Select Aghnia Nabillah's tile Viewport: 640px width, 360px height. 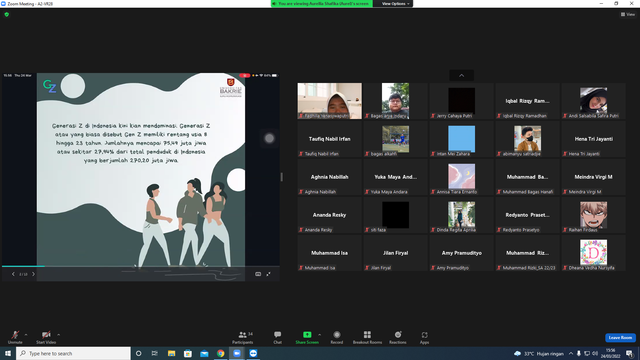[329, 177]
